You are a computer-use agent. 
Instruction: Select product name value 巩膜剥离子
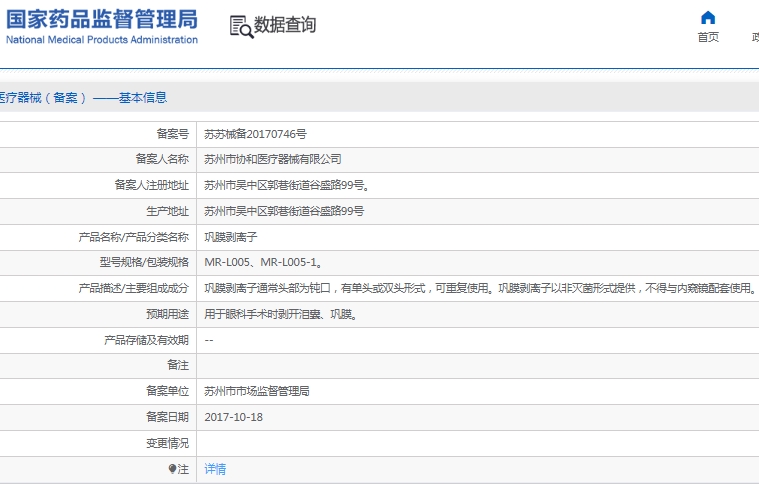point(230,237)
